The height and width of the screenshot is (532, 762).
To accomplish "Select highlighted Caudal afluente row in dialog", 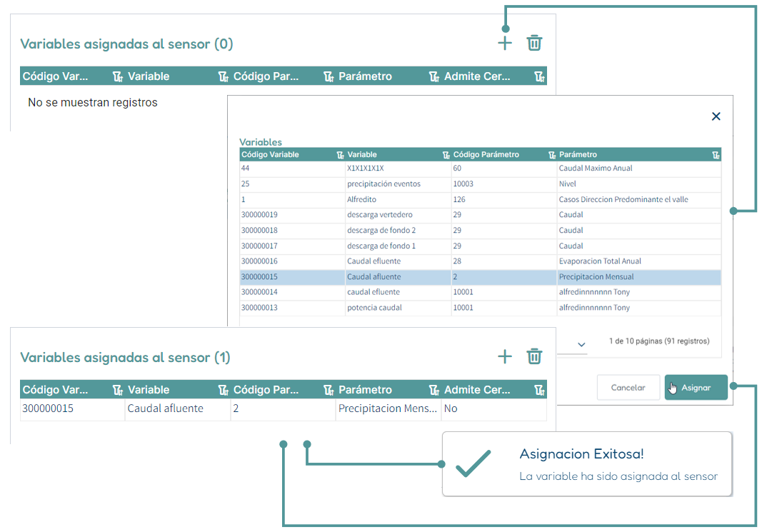I will coord(480,276).
